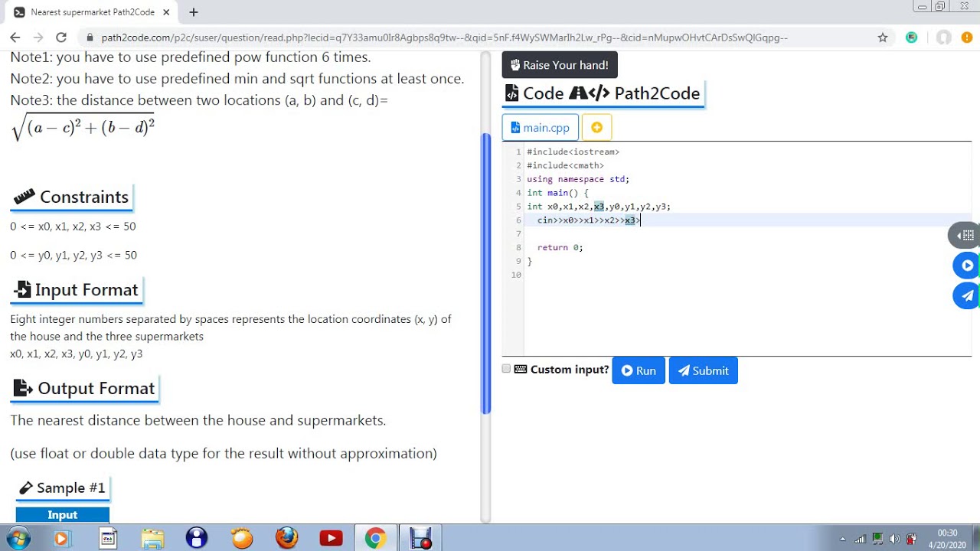
Task: Click the Sample #1 heading
Action: point(62,487)
